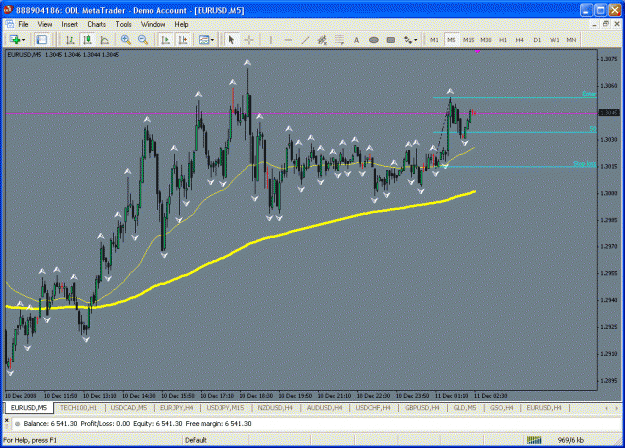Expand the New Chart dropdown arrow
The height and width of the screenshot is (448, 625).
coord(24,40)
